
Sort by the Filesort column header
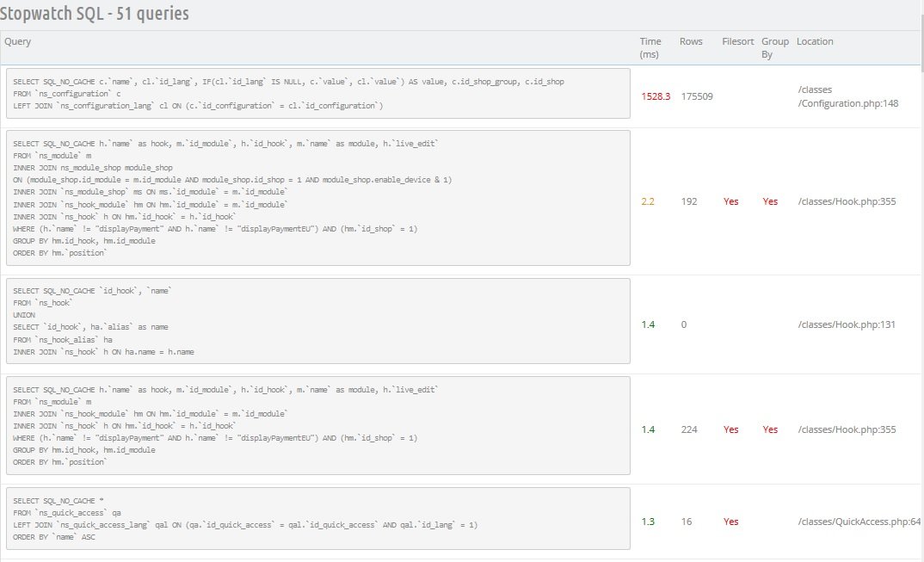(736, 41)
